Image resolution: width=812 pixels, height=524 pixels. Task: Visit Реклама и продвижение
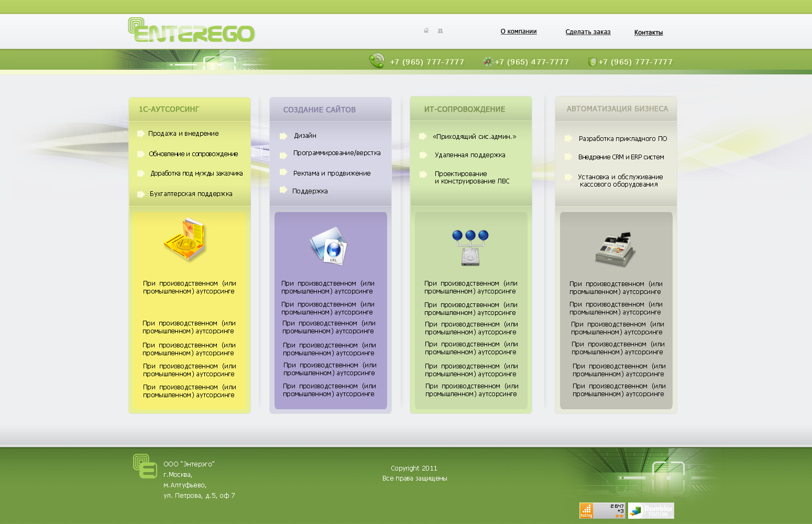click(x=332, y=173)
